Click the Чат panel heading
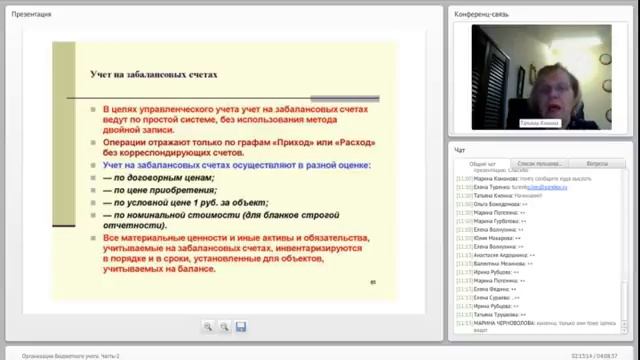 460,150
